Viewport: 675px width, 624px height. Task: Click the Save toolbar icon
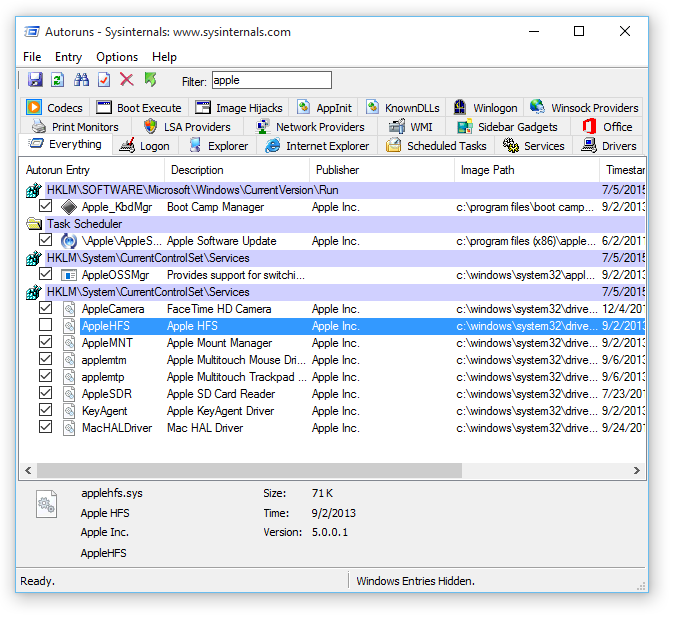click(35, 80)
